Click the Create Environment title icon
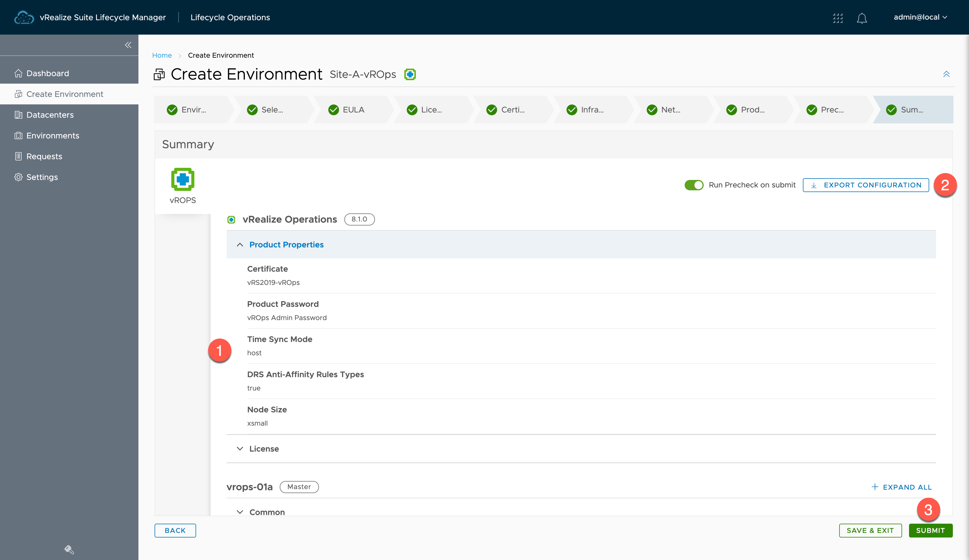Viewport: 969px width, 560px height. [159, 74]
